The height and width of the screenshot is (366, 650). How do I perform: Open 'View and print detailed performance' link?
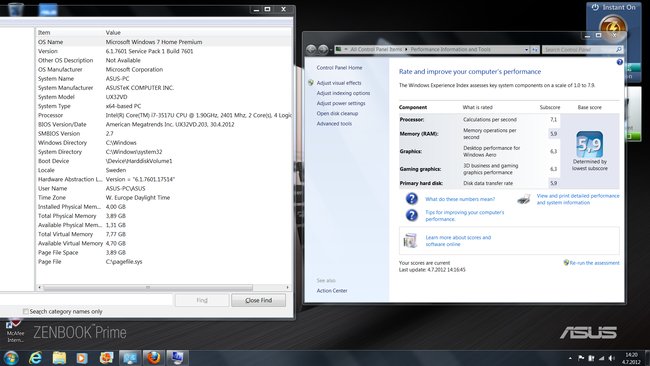578,199
